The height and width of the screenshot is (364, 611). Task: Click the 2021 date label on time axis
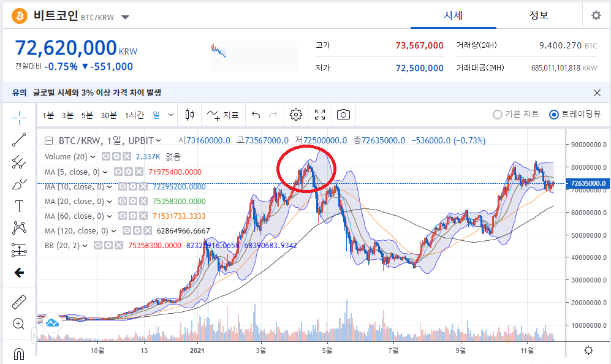tap(197, 351)
